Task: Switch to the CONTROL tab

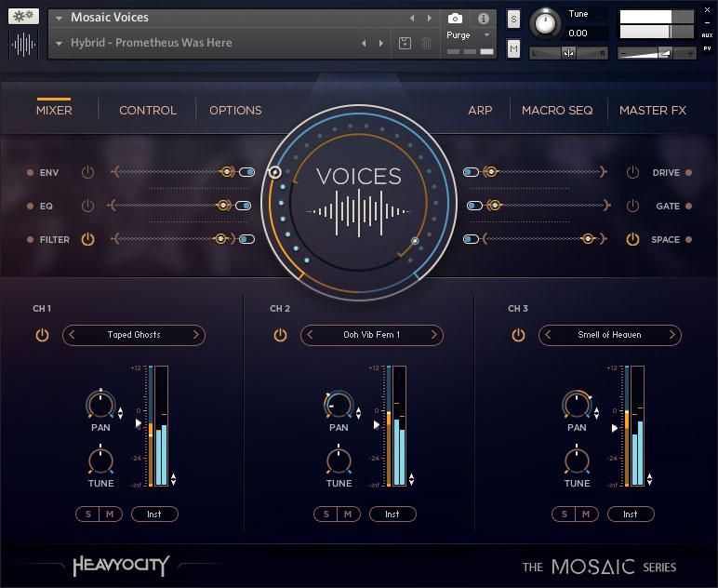Action: click(x=148, y=111)
